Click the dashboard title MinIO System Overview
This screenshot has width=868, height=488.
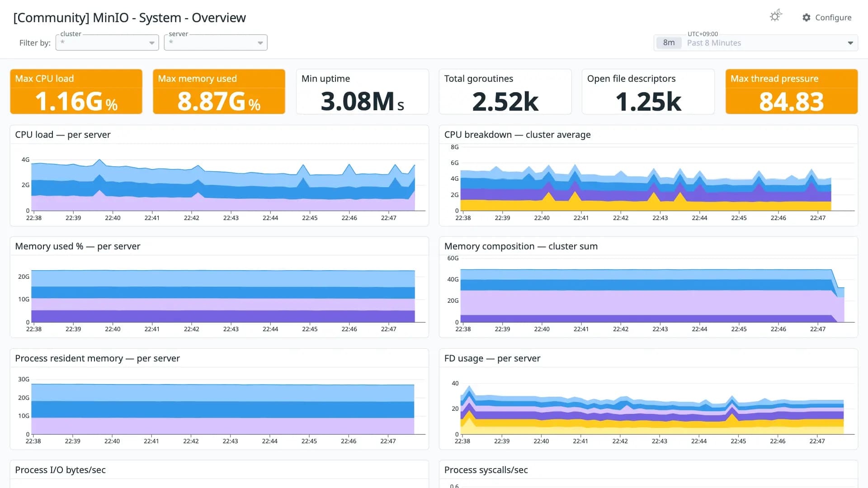coord(130,18)
